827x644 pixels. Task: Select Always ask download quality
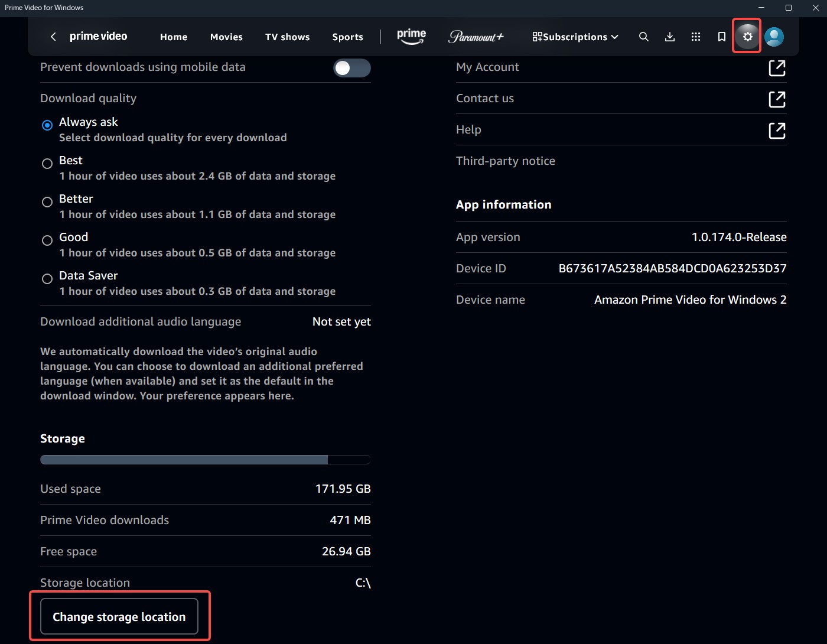point(47,125)
